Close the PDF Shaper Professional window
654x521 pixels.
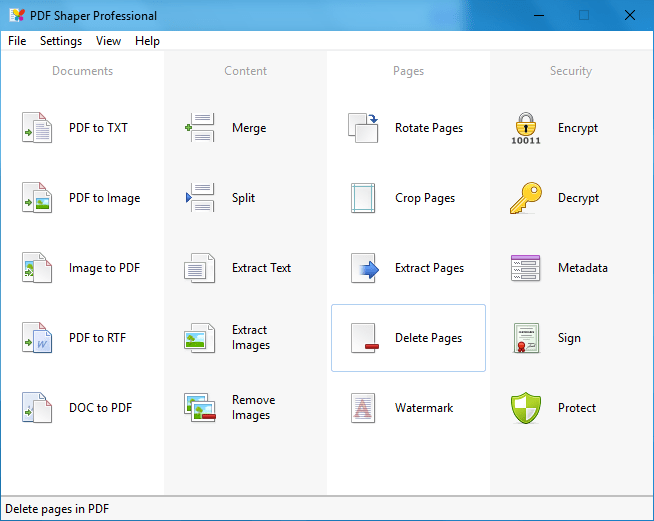point(630,15)
